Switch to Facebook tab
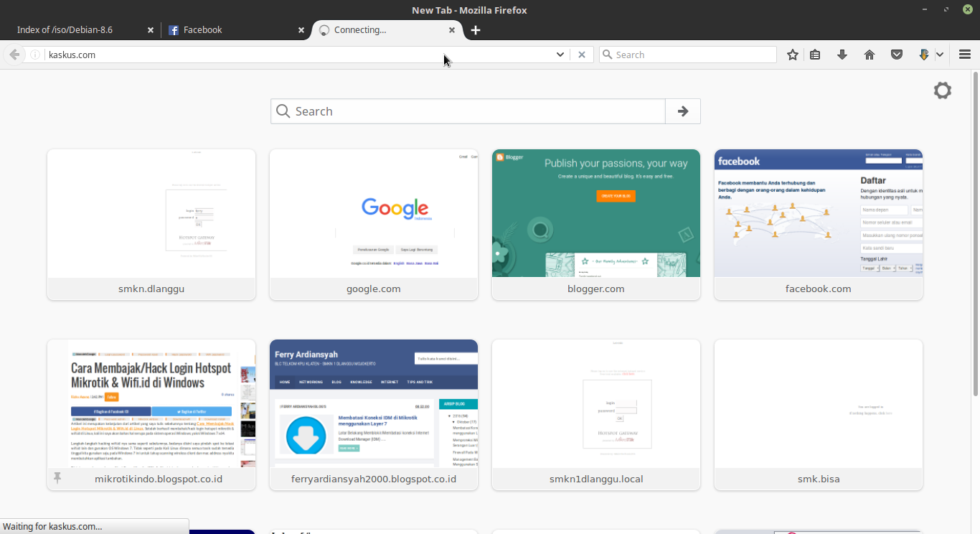The width and height of the screenshot is (980, 534). point(234,30)
